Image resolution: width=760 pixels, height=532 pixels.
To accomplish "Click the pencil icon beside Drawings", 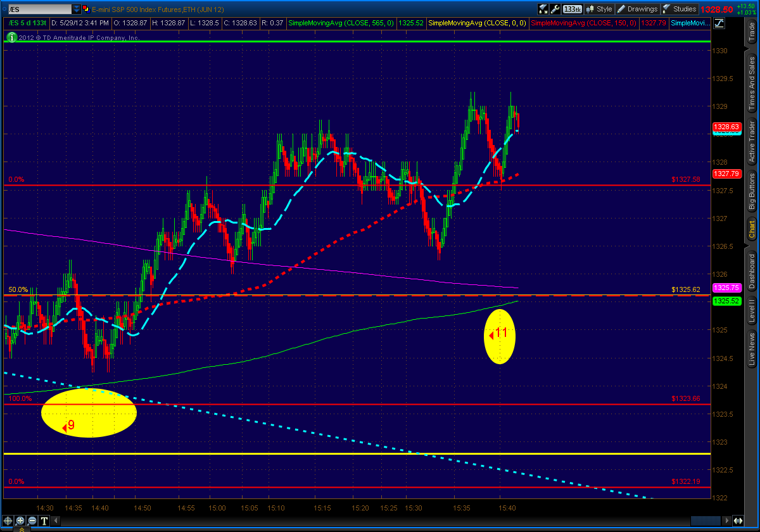I will [621, 9].
